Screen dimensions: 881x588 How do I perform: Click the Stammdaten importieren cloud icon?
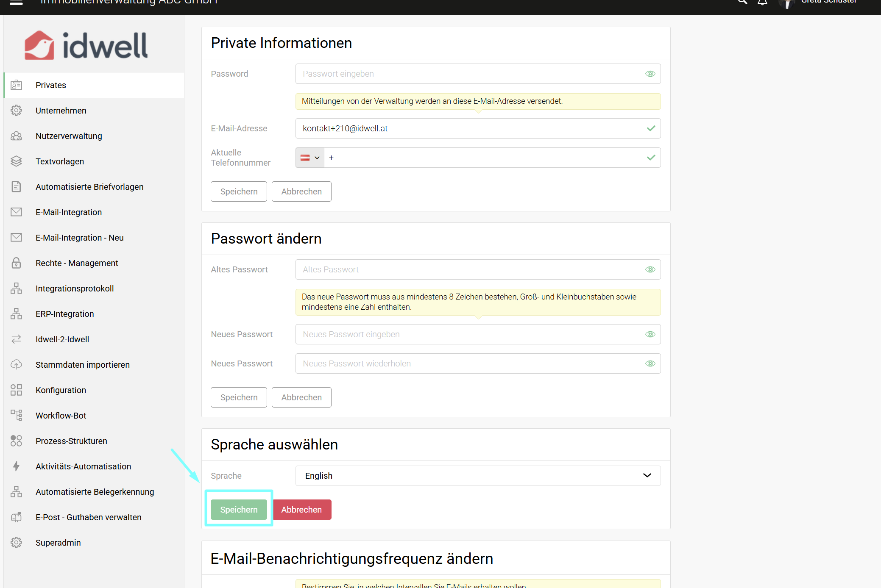pos(16,364)
